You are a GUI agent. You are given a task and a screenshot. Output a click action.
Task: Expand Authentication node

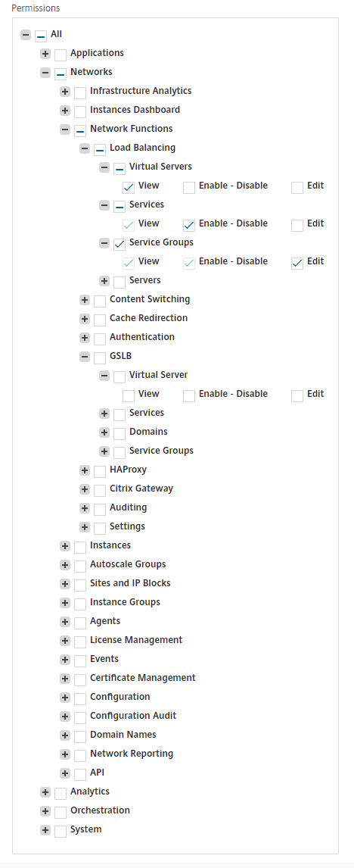click(85, 338)
